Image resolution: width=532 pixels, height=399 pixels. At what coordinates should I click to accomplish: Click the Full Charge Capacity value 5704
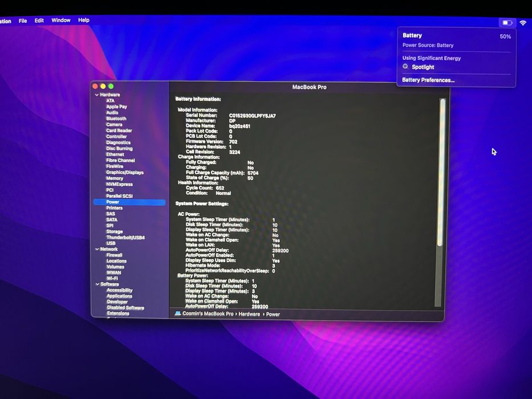(253, 173)
